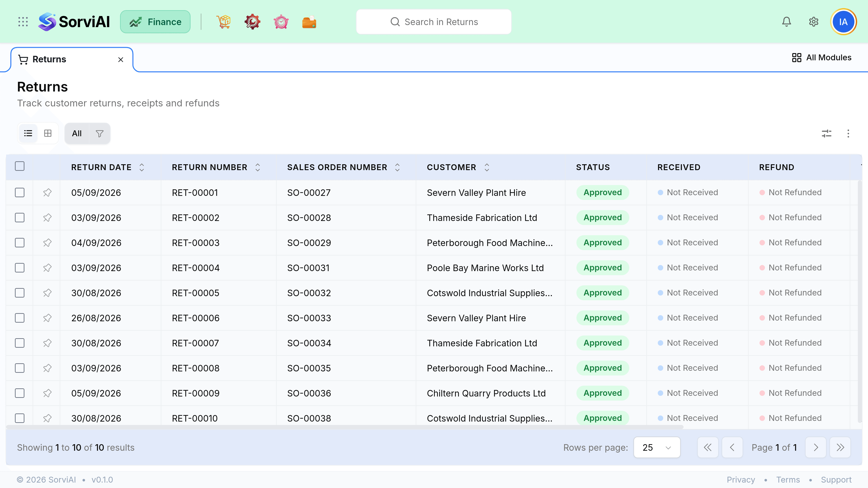Check the RET-00006 row checkbox
This screenshot has width=868, height=488.
[x=20, y=318]
